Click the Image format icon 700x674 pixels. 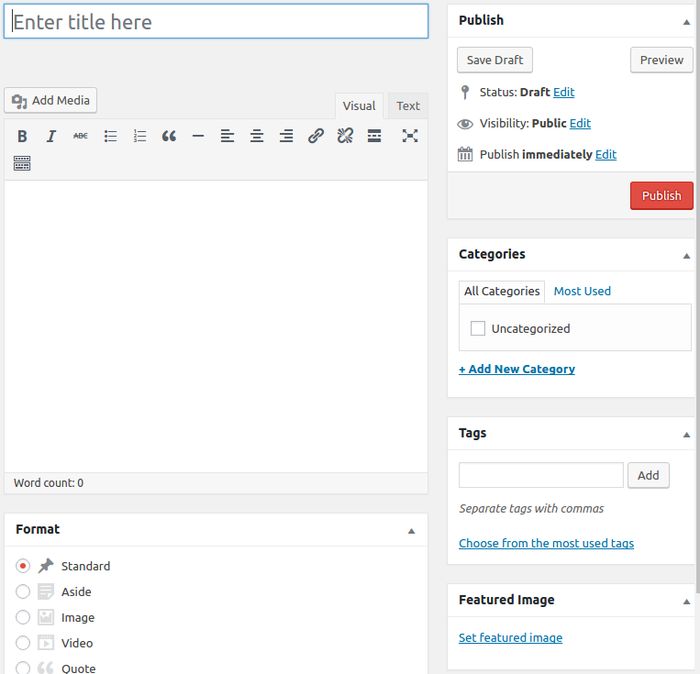[x=46, y=617]
